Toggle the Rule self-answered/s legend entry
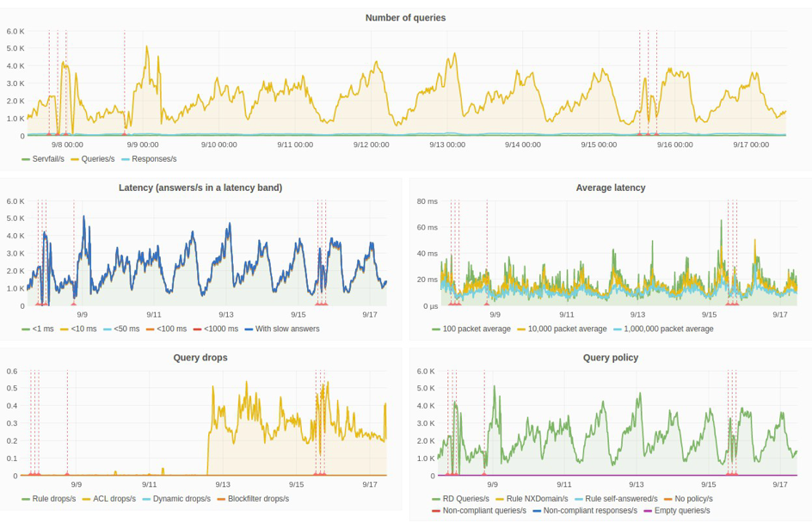812x523 pixels. [621, 499]
